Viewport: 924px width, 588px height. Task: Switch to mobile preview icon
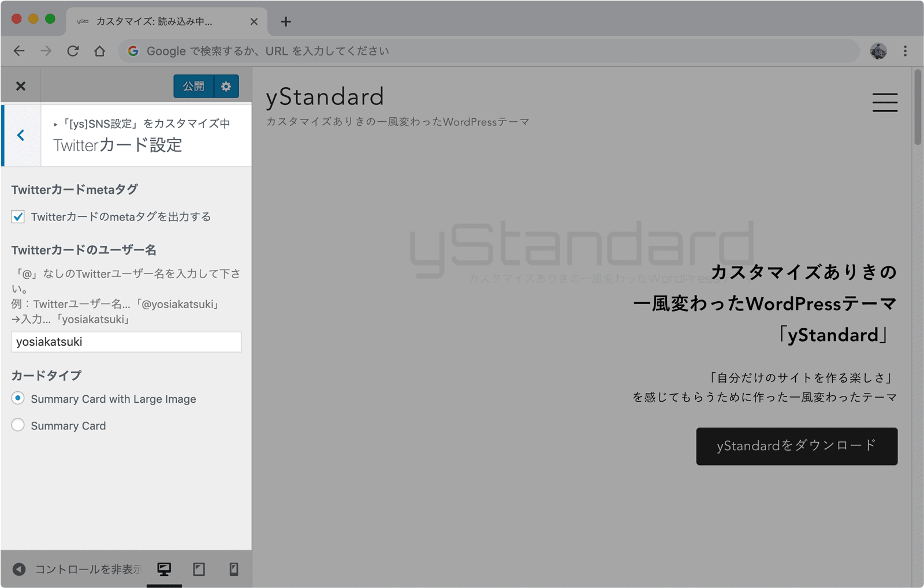pyautogui.click(x=234, y=570)
